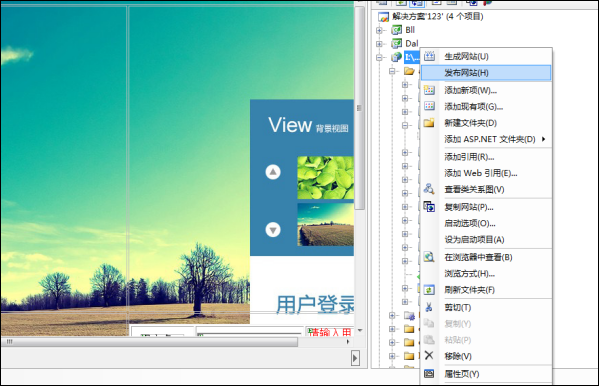Select 添加引用(R)... entry
The width and height of the screenshot is (599, 386).
pos(486,157)
